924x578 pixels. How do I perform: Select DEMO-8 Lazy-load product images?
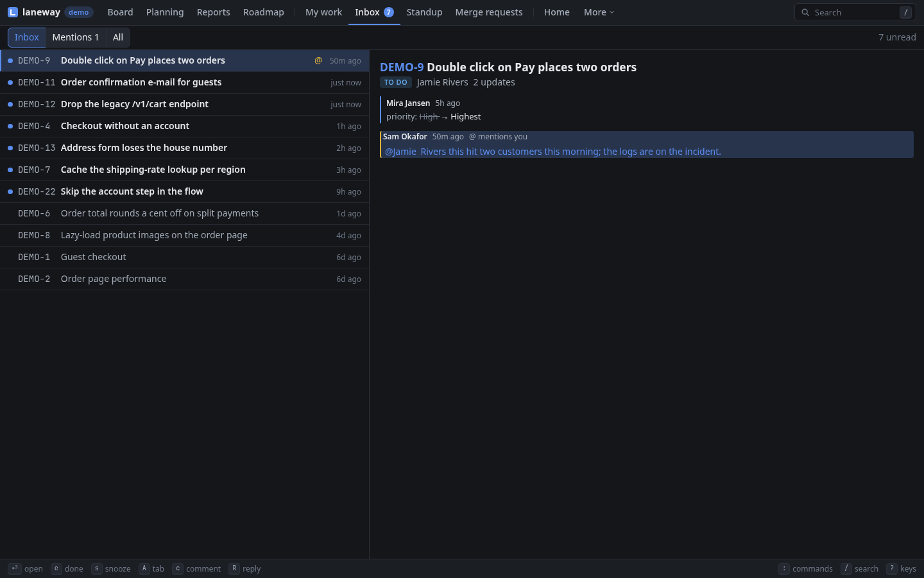tap(185, 235)
